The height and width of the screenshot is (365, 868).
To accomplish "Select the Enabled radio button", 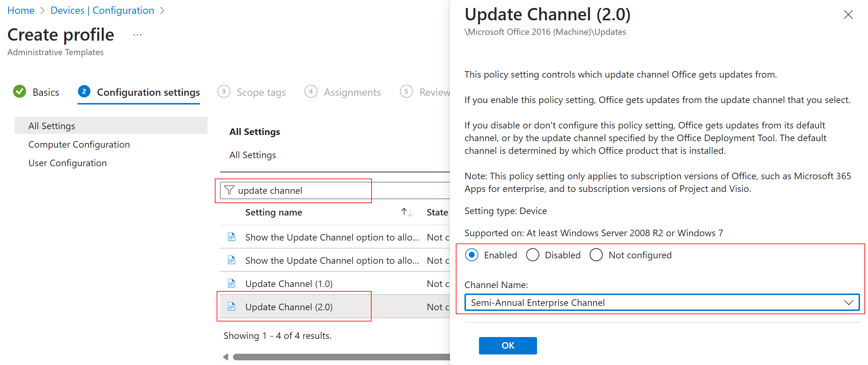I will coord(472,255).
